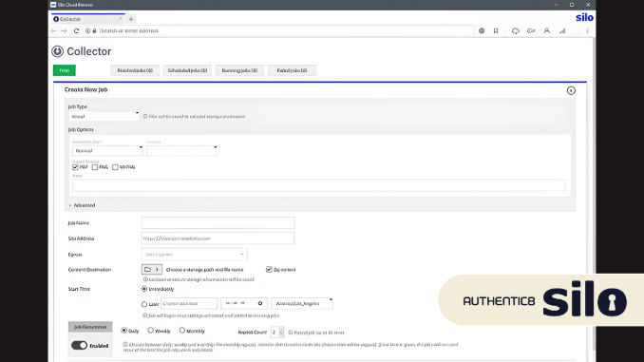Click the padlock icon in address bar

pyautogui.click(x=94, y=30)
